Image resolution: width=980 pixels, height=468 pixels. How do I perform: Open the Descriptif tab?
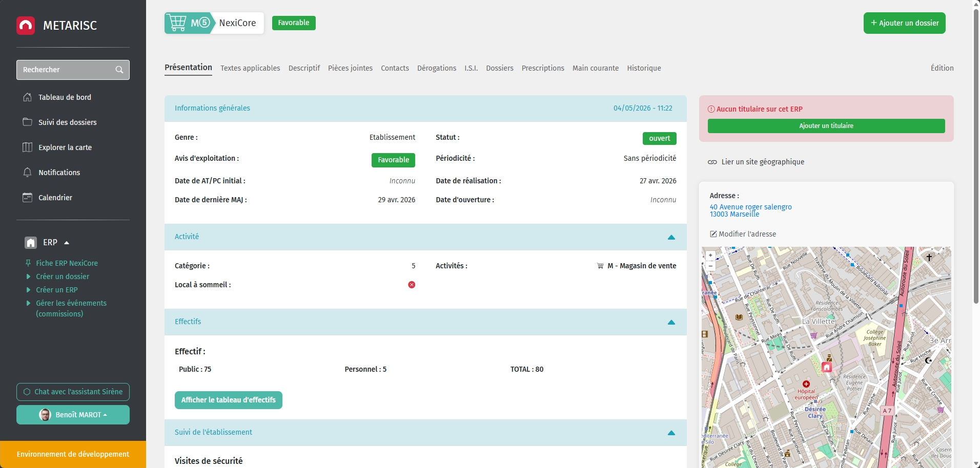click(304, 68)
